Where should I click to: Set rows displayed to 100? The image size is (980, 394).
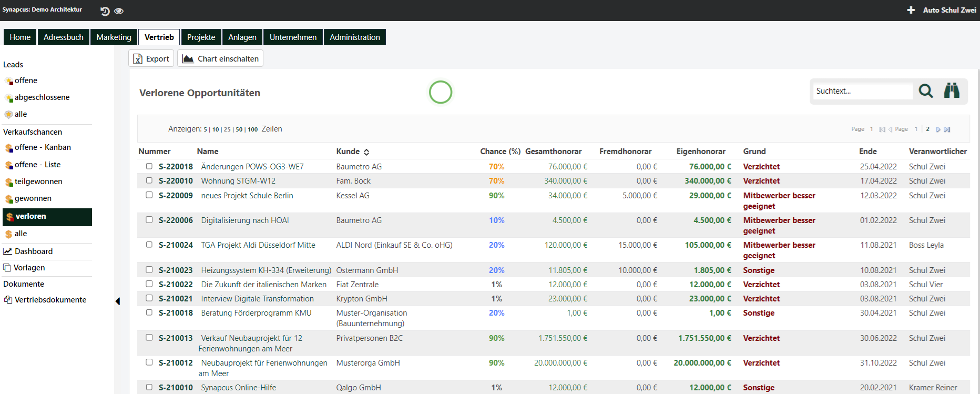[253, 129]
